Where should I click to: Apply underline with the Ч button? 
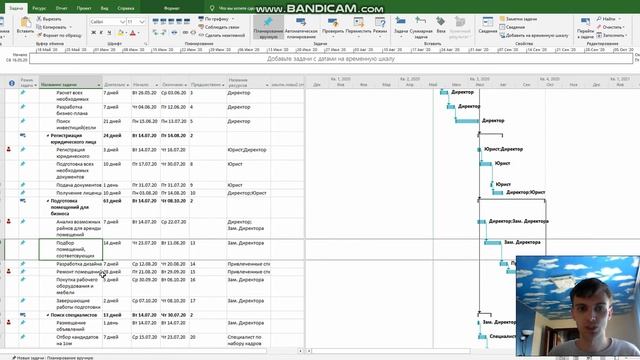pyautogui.click(x=109, y=33)
